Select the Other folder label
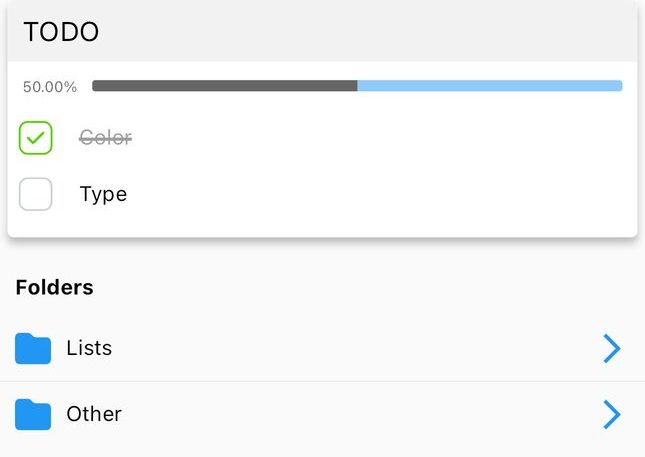The width and height of the screenshot is (645, 457). 94,414
